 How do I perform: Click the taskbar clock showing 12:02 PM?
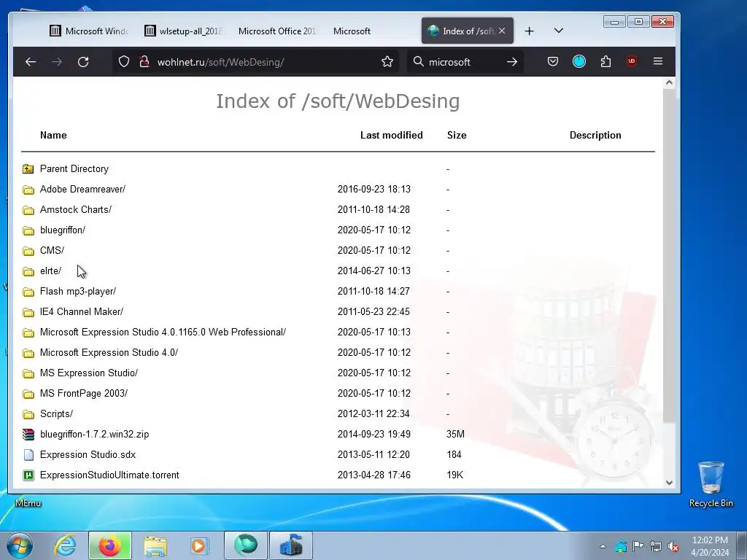pyautogui.click(x=710, y=546)
